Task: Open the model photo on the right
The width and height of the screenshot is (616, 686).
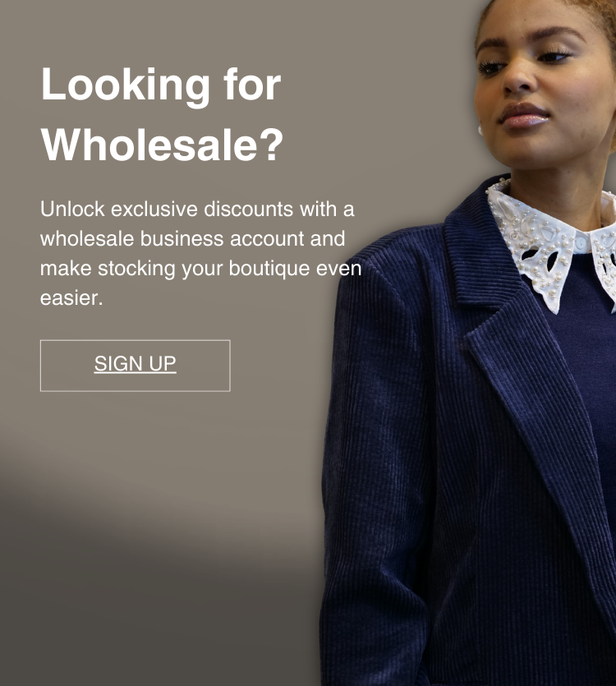Action: pyautogui.click(x=468, y=343)
